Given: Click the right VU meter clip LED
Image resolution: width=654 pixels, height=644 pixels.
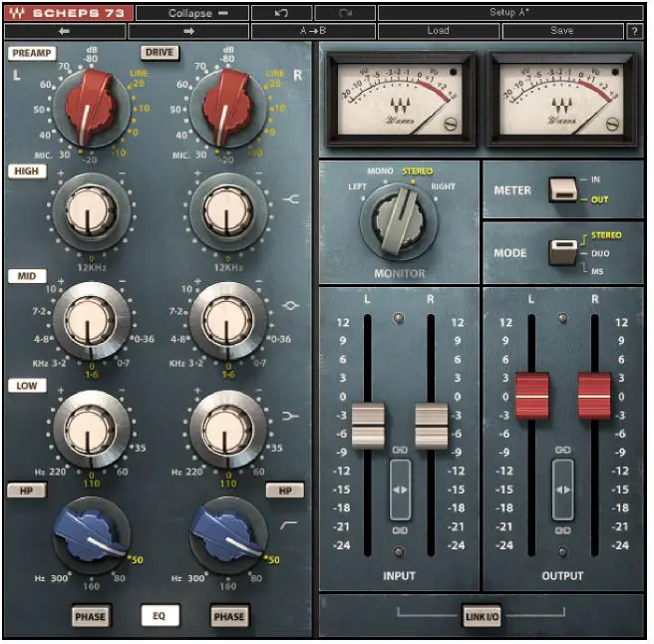Looking at the screenshot, I should tap(615, 72).
